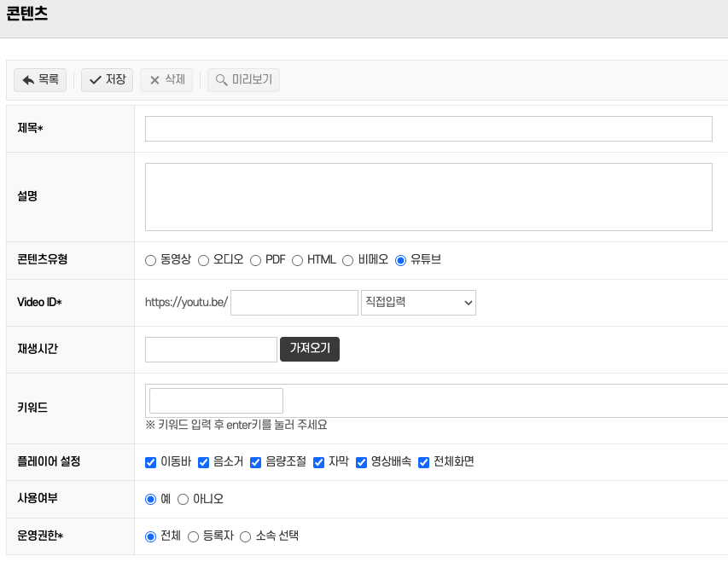The height and width of the screenshot is (562, 728).
Task: Click the Video ID input field
Action: pyautogui.click(x=294, y=303)
